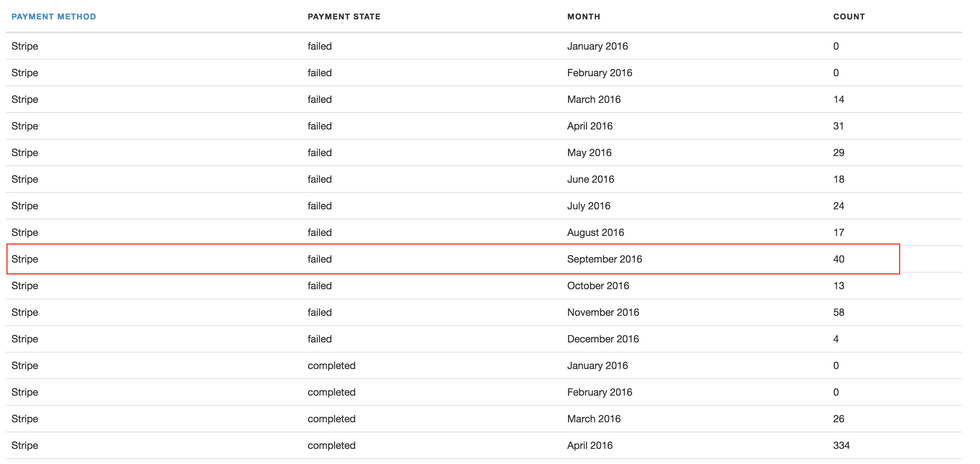Image resolution: width=980 pixels, height=464 pixels.
Task: Click the August 2016 month cell
Action: pyautogui.click(x=595, y=233)
